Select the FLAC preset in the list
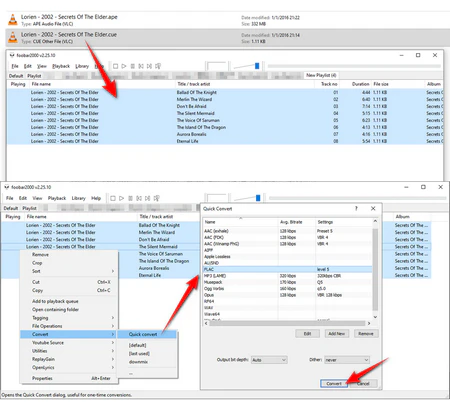This screenshot has width=450, height=412. coord(288,269)
